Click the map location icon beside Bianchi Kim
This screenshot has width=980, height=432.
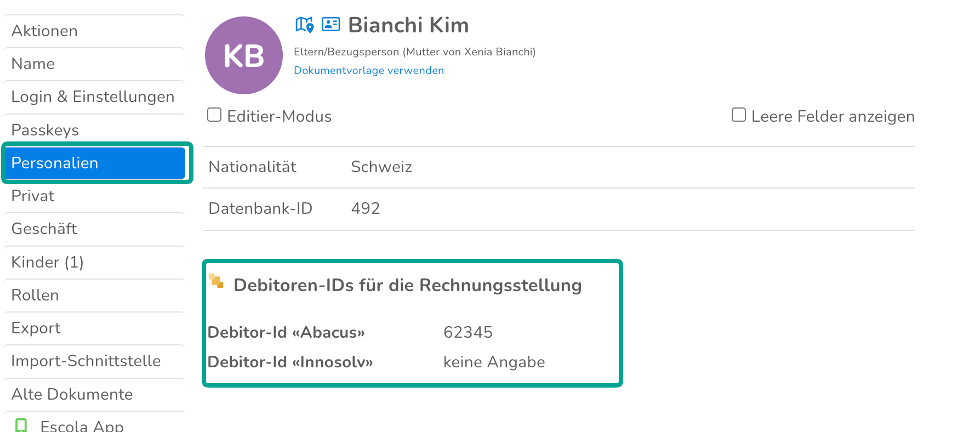tap(305, 25)
